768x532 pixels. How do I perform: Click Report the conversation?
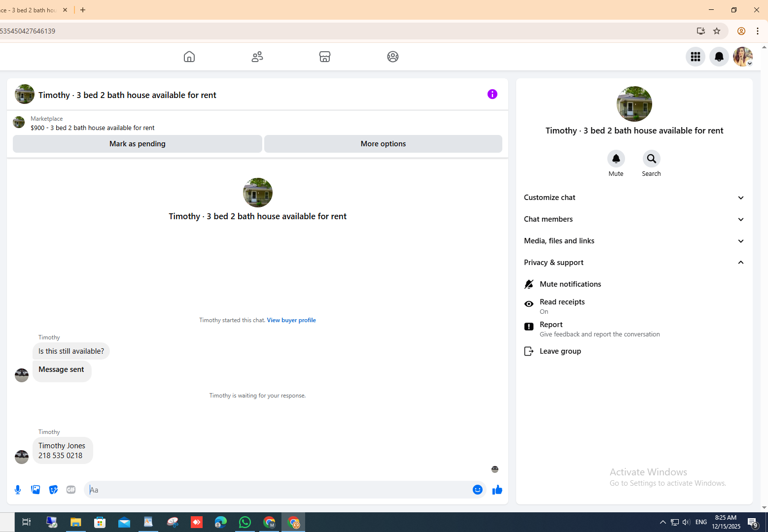click(634, 329)
